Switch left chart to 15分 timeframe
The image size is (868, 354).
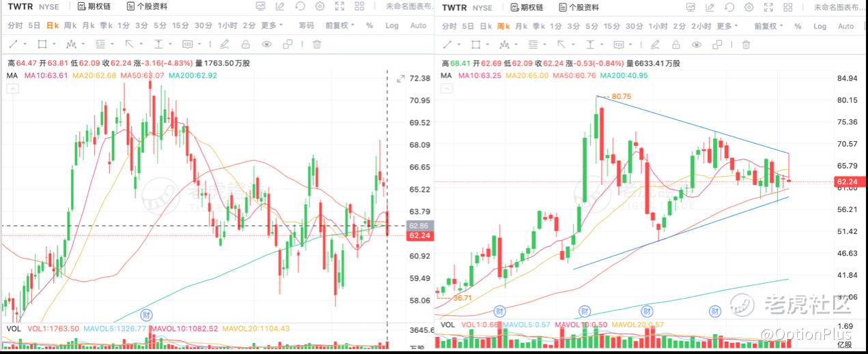click(x=180, y=25)
